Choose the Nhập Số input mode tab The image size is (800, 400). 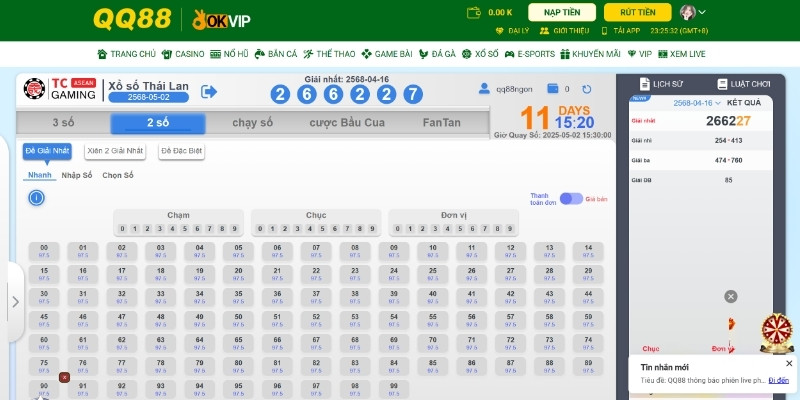(77, 175)
